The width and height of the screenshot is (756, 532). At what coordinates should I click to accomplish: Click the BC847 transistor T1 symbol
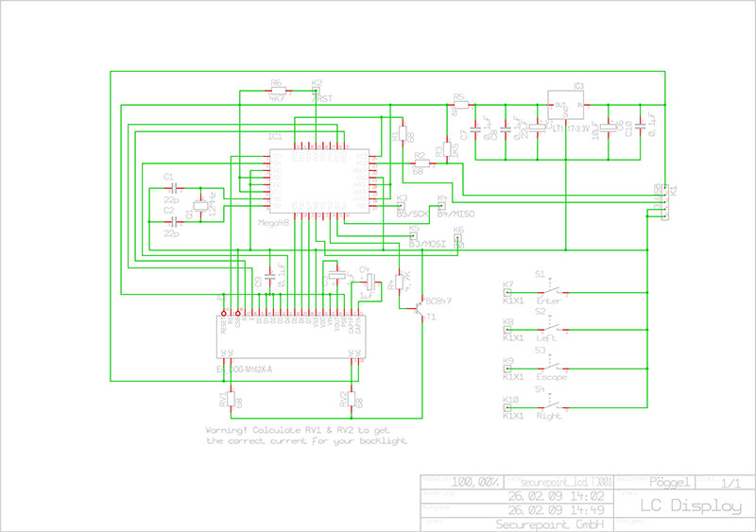tap(420, 308)
